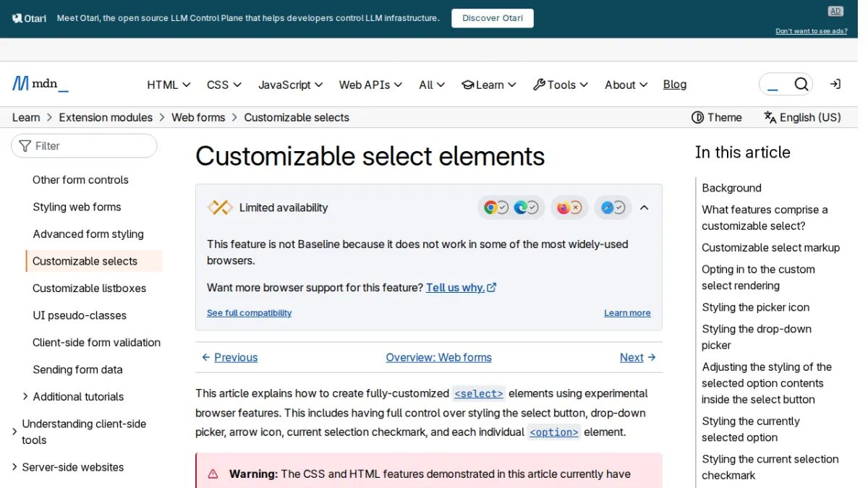Expand the Additional tutorials section
The image size is (868, 488).
pos(25,396)
